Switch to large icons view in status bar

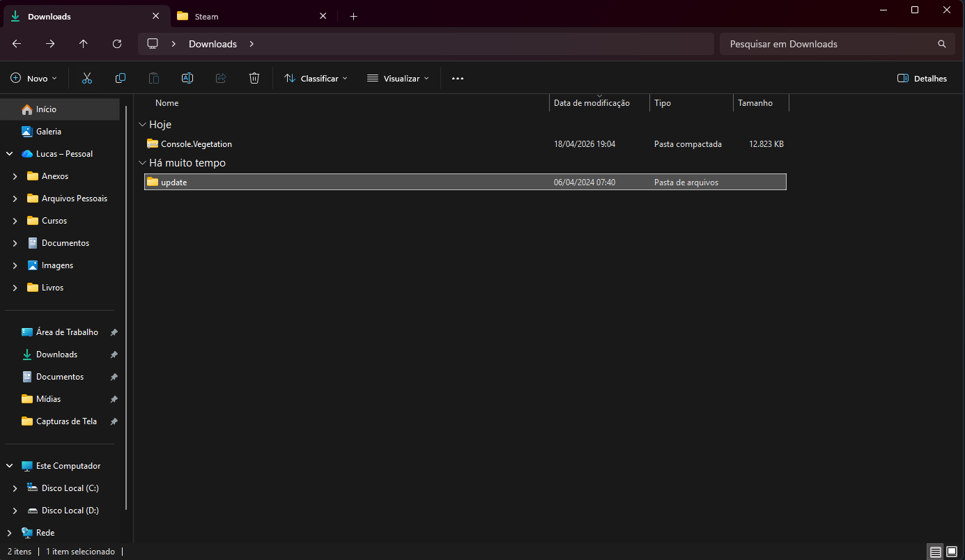(952, 552)
